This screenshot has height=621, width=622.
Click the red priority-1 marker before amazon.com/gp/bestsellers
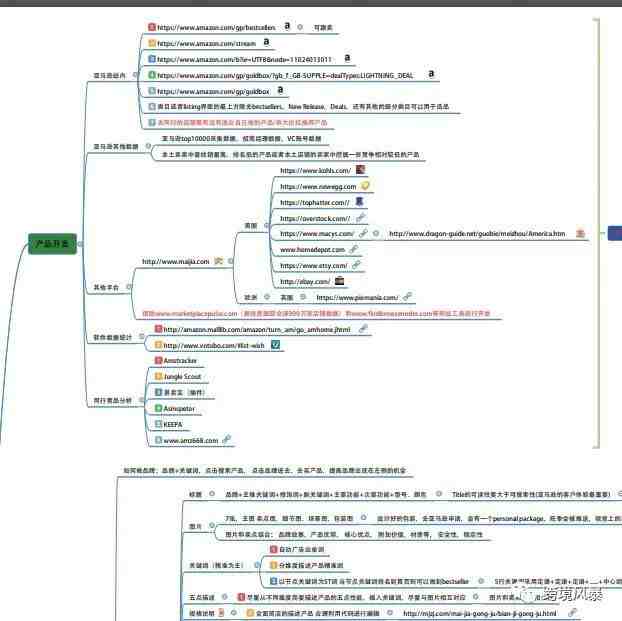(152, 27)
